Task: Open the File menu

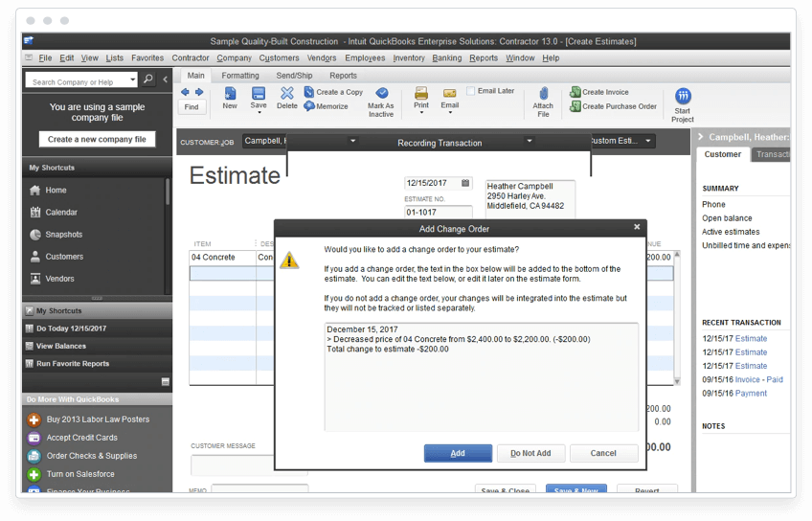Action: click(x=46, y=58)
